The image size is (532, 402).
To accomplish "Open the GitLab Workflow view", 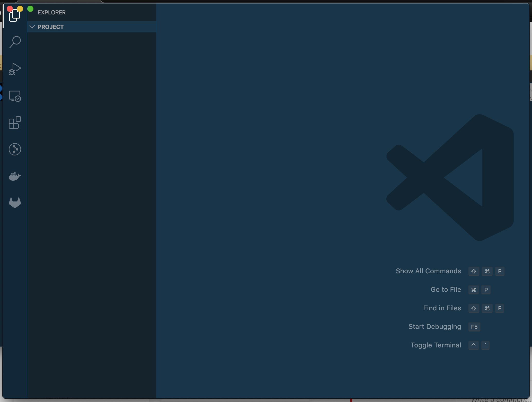I will tap(15, 203).
